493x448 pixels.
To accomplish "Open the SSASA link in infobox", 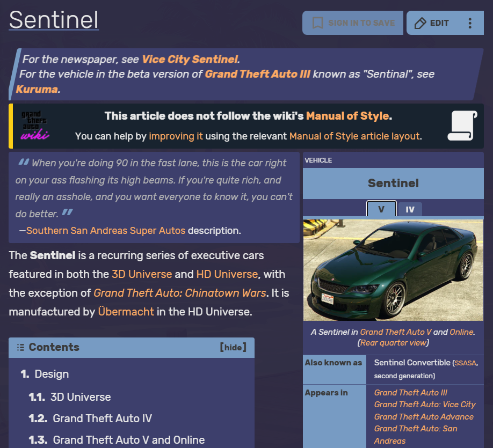I will pos(465,363).
